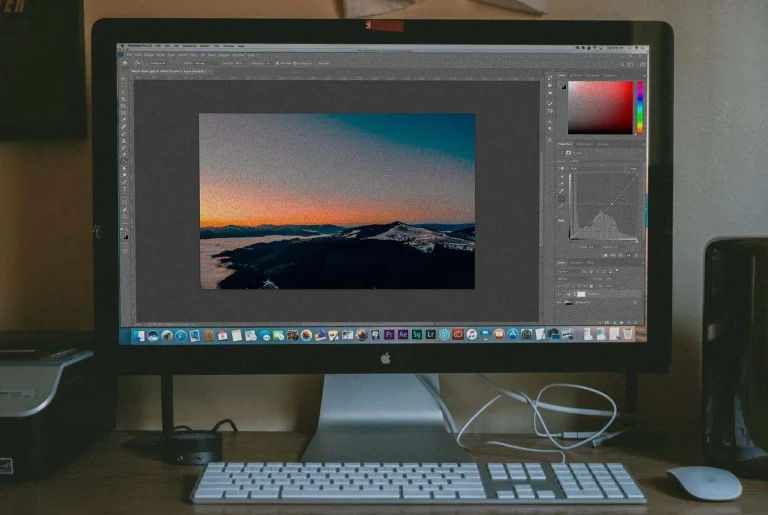Image resolution: width=768 pixels, height=515 pixels.
Task: Click the Home icon in the options bar
Action: point(124,63)
